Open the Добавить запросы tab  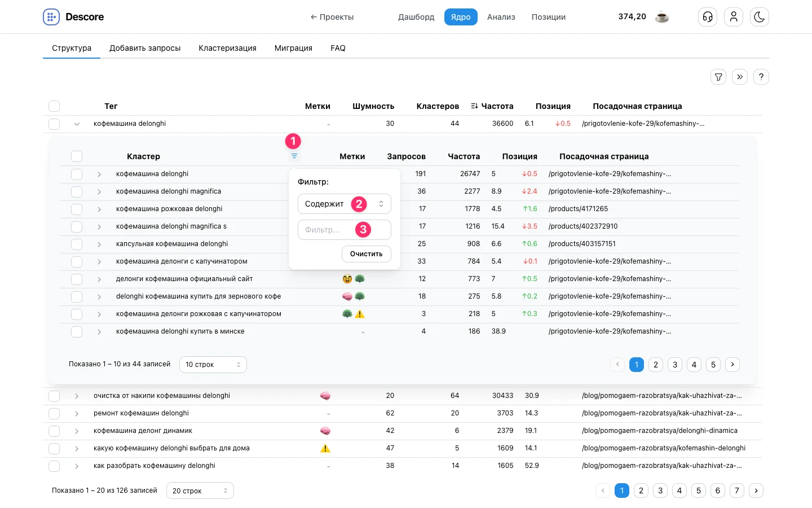pyautogui.click(x=145, y=48)
